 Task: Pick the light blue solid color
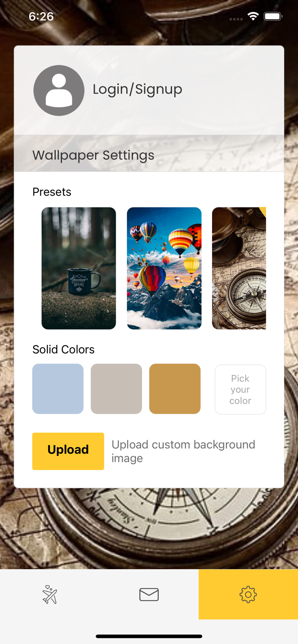click(x=58, y=389)
